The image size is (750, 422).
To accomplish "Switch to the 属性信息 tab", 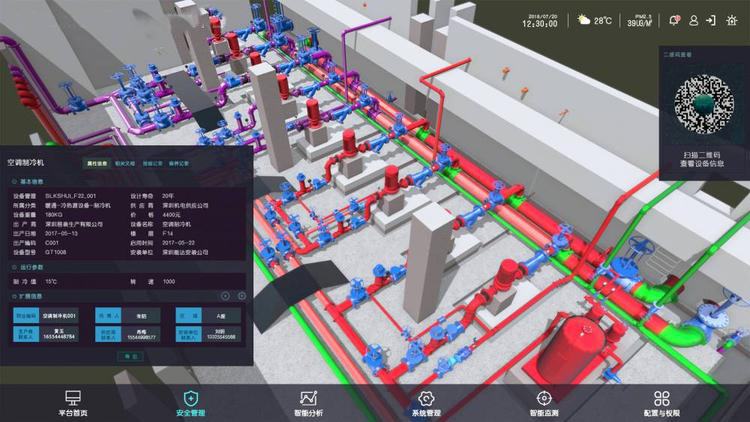I will pyautogui.click(x=97, y=161).
